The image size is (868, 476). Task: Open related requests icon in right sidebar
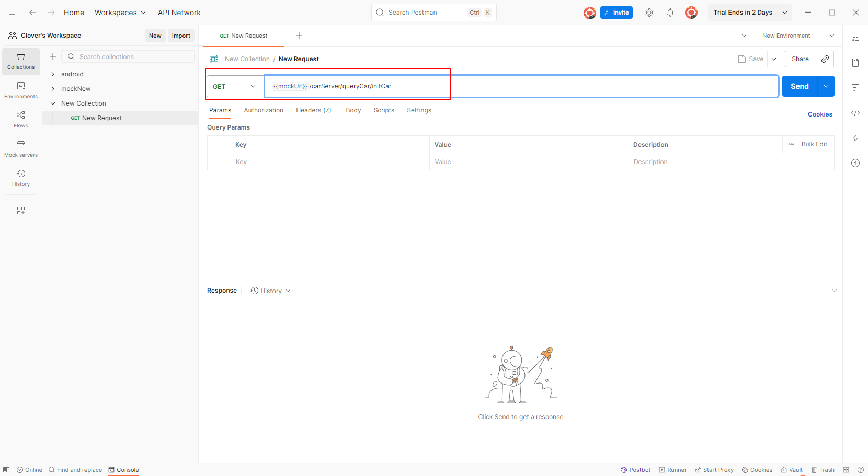(x=855, y=138)
